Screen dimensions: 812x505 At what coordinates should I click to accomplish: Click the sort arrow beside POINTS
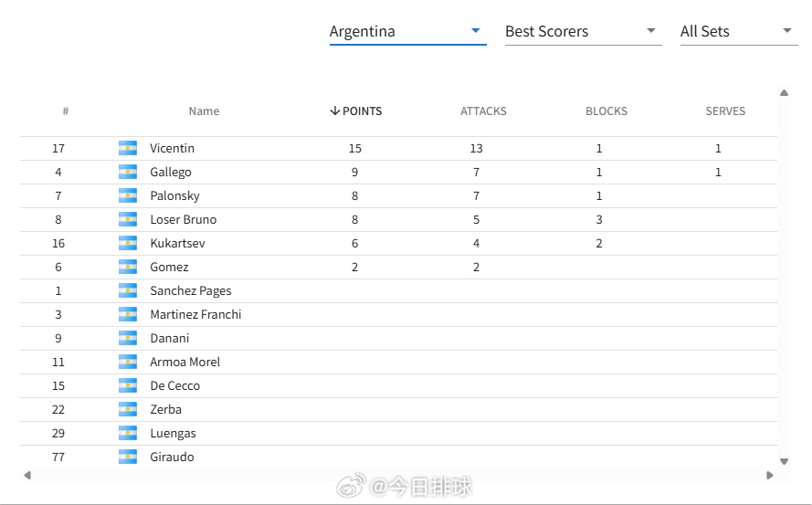pyautogui.click(x=335, y=110)
